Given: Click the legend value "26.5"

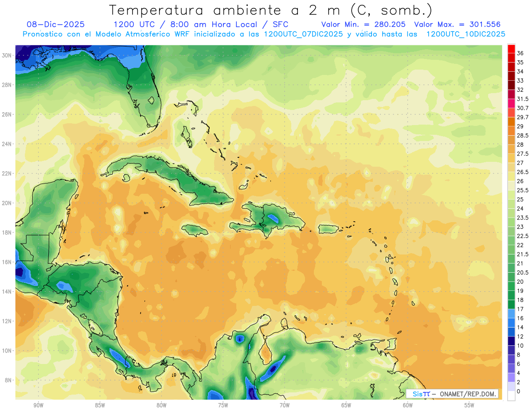Looking at the screenshot, I should pyautogui.click(x=522, y=172).
